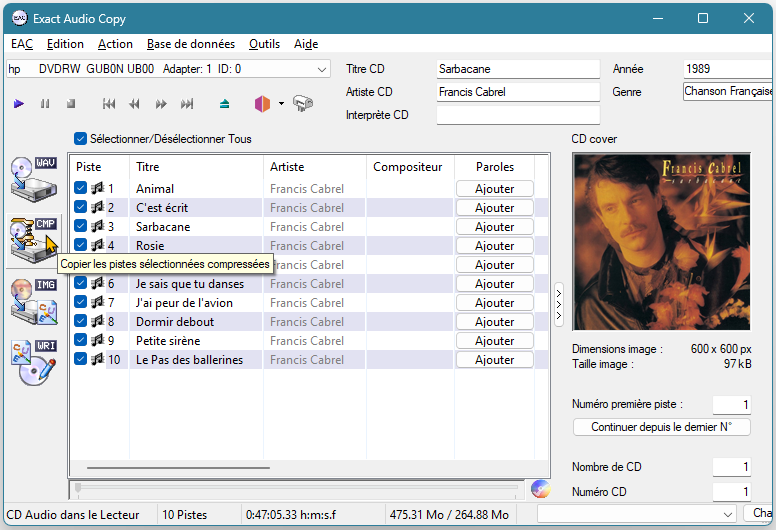The width and height of the screenshot is (776, 530).
Task: Click the WAV uncompressed copy icon
Action: click(x=33, y=178)
